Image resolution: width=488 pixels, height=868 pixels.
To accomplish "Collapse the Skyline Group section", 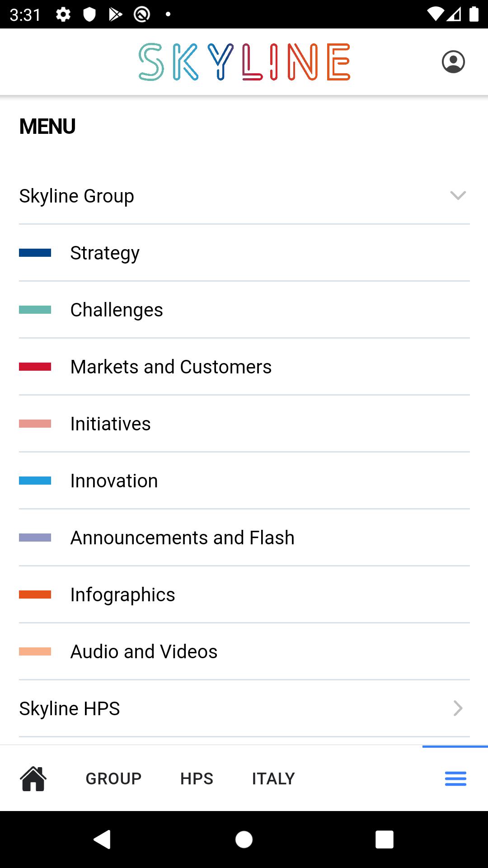I will coord(244,196).
